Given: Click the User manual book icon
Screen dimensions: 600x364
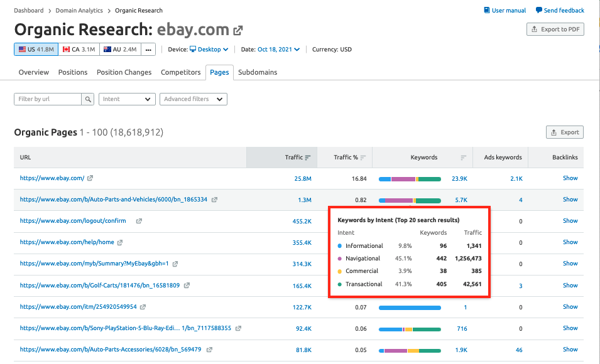Looking at the screenshot, I should coord(487,10).
